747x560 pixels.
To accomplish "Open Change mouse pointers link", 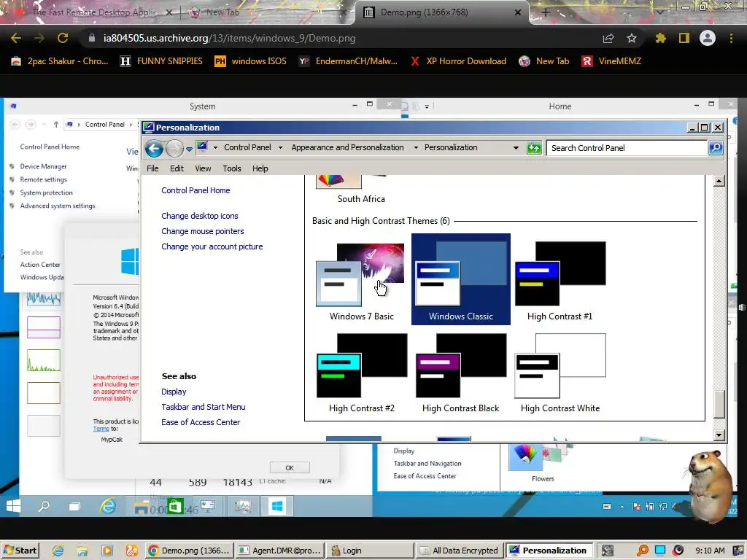I will (203, 231).
